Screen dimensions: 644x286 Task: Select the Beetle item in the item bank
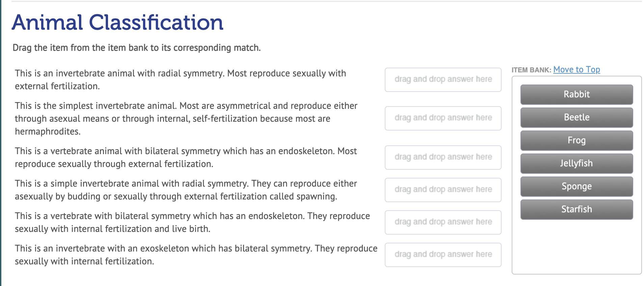(x=576, y=117)
